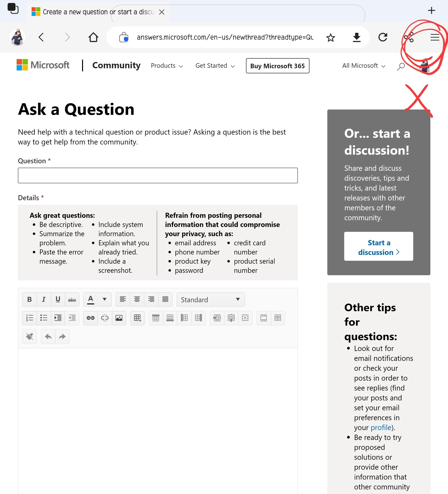Align text right
The width and height of the screenshot is (448, 494).
click(151, 299)
